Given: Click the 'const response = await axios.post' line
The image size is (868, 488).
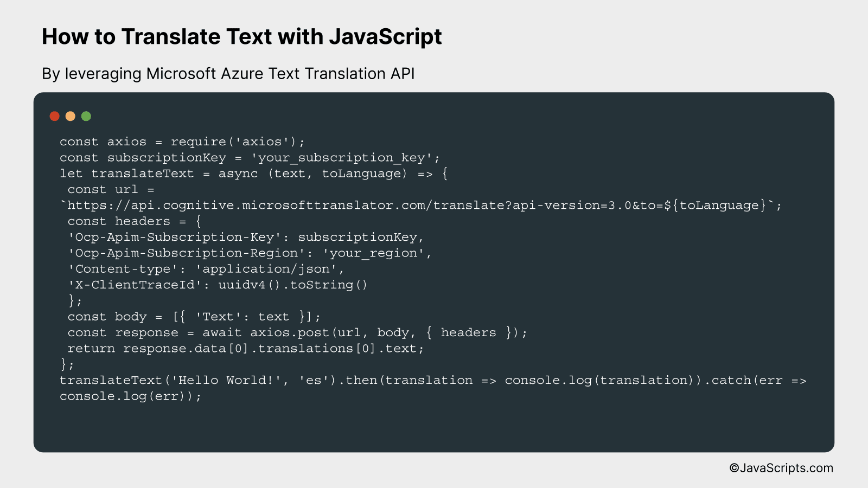Looking at the screenshot, I should (x=297, y=332).
